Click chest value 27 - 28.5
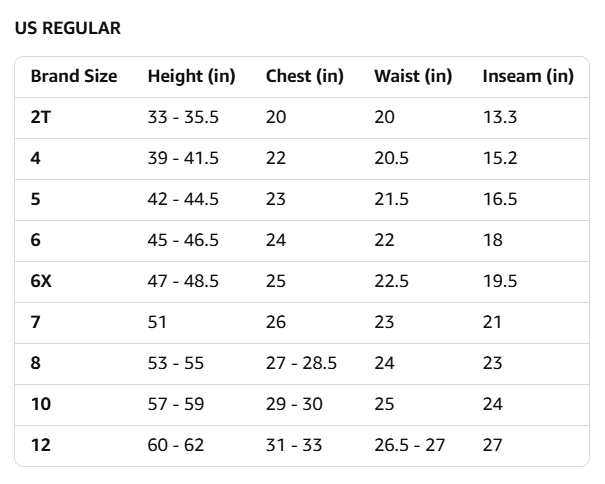This screenshot has width=605, height=484. click(x=301, y=363)
